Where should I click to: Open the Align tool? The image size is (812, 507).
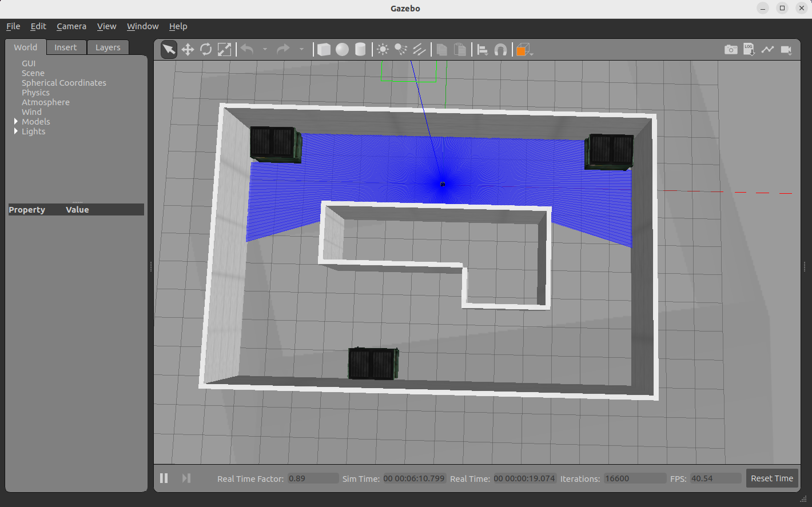pyautogui.click(x=483, y=50)
